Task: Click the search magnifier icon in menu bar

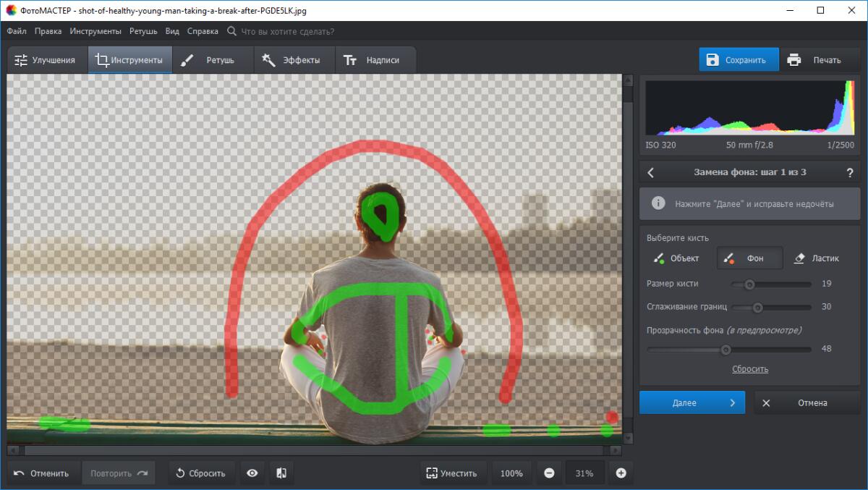Action: [231, 31]
